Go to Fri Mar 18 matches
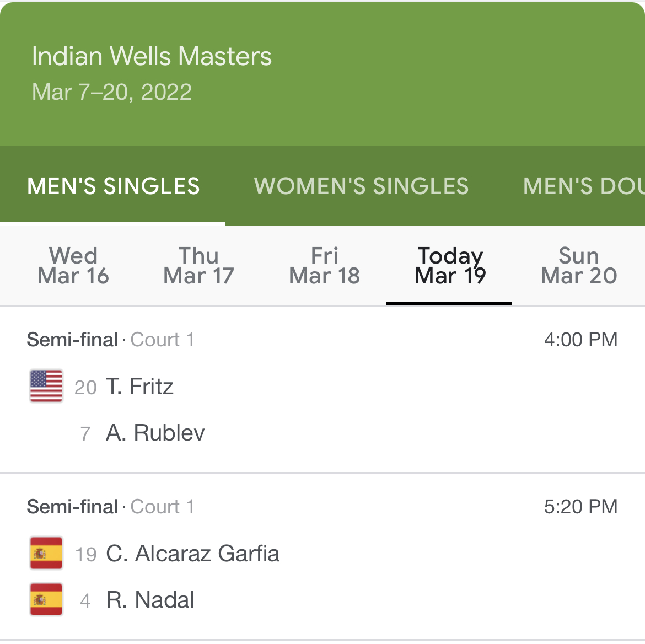This screenshot has height=644, width=645. click(x=324, y=266)
